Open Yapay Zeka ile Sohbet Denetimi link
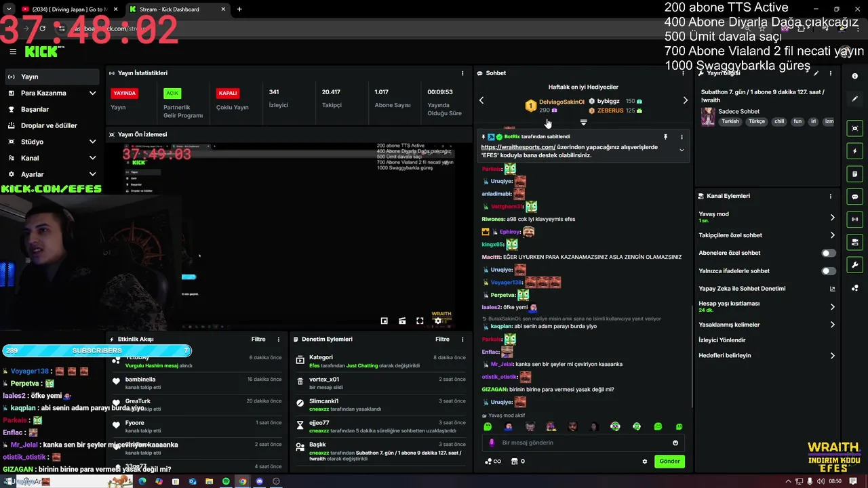Viewport: 868px width, 488px height. click(x=767, y=289)
